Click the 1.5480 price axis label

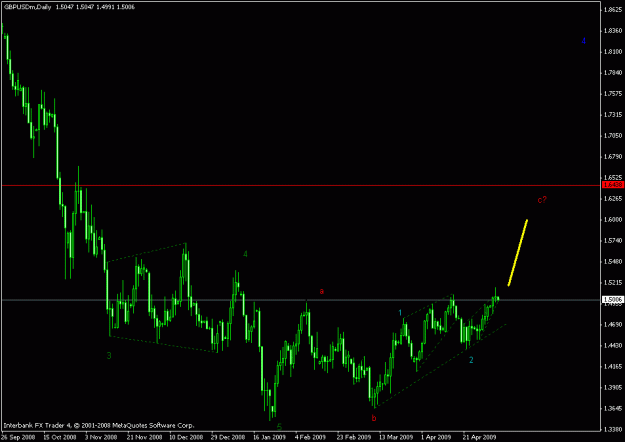(613, 261)
